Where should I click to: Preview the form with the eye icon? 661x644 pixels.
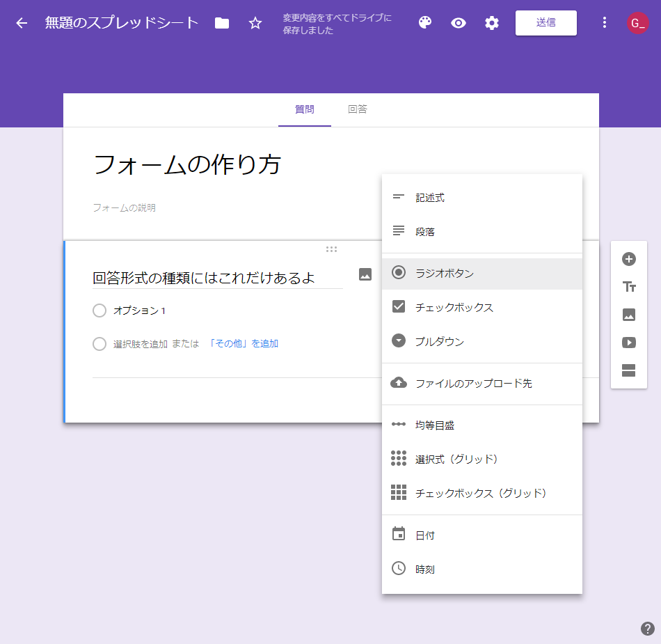pos(459,23)
